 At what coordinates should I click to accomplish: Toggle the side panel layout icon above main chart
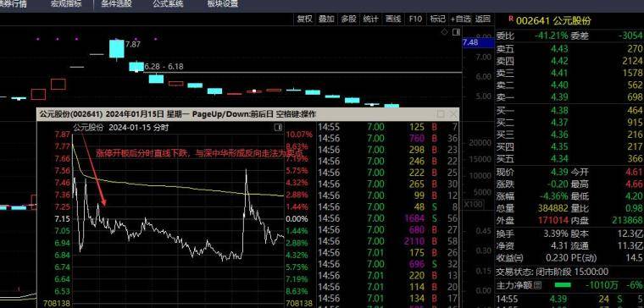point(456,32)
